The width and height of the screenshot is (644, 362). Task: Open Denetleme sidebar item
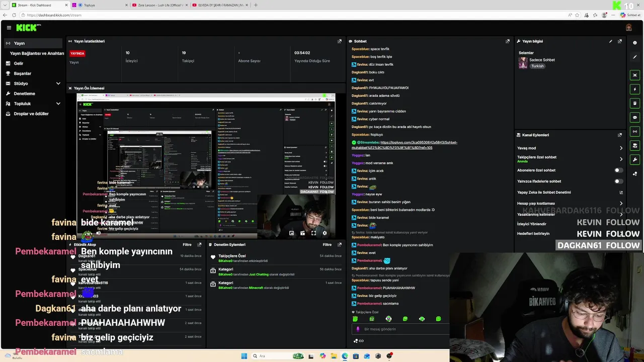click(24, 94)
